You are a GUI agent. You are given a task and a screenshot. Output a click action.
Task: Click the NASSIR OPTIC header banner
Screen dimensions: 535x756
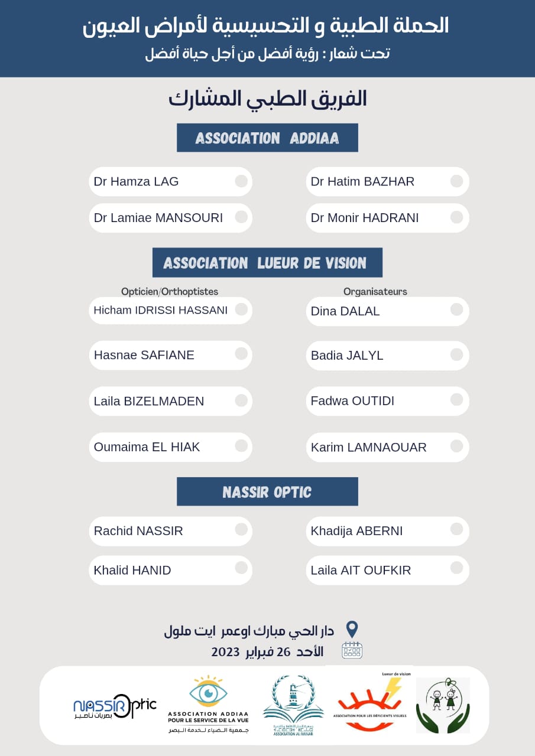pos(267,492)
